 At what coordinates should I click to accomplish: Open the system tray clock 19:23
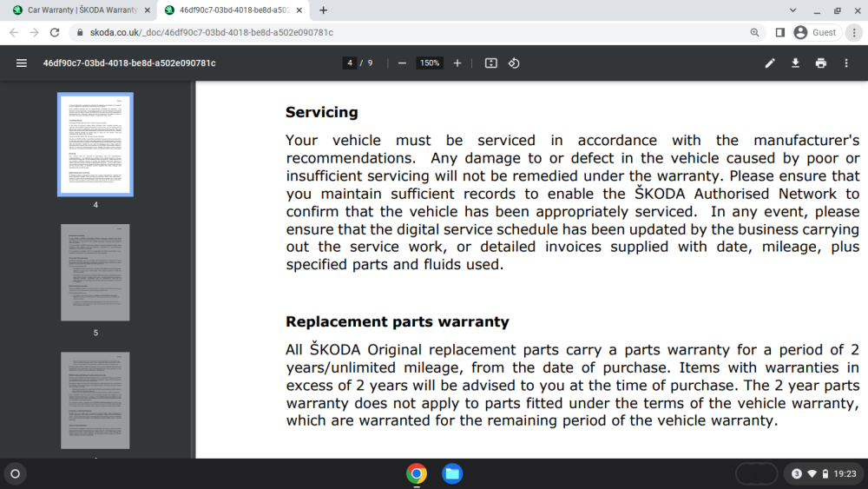point(845,473)
